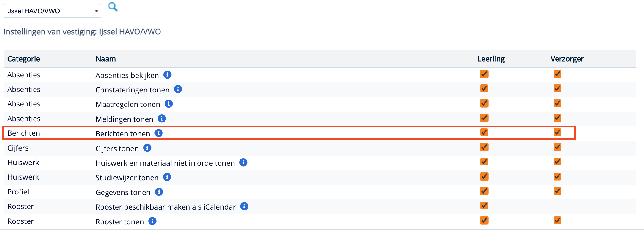Open the IJssel HAVO/VWO vestiging dropdown
The image size is (644, 230).
[x=52, y=11]
